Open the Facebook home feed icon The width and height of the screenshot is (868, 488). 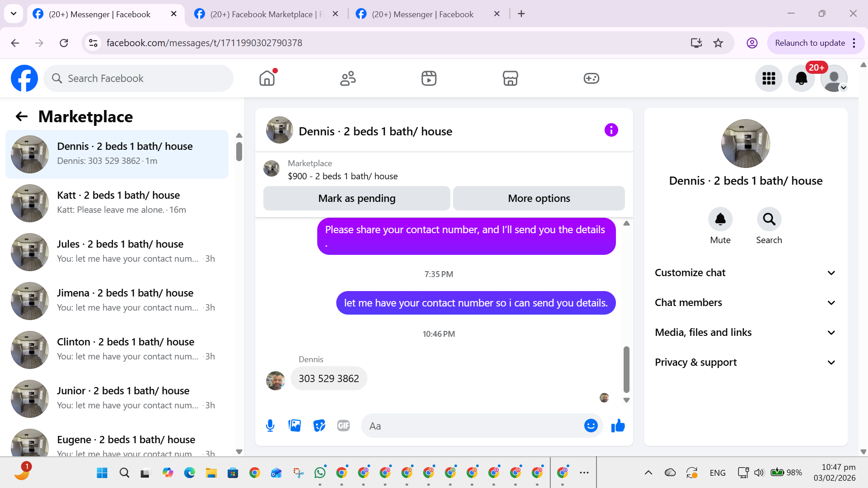267,78
